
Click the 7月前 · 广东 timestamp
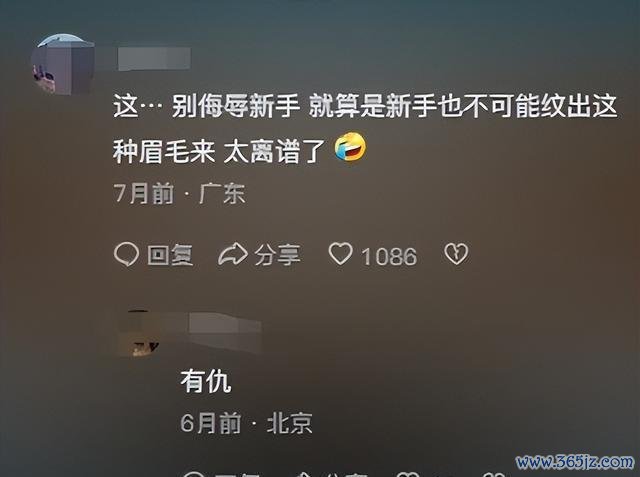pos(179,193)
